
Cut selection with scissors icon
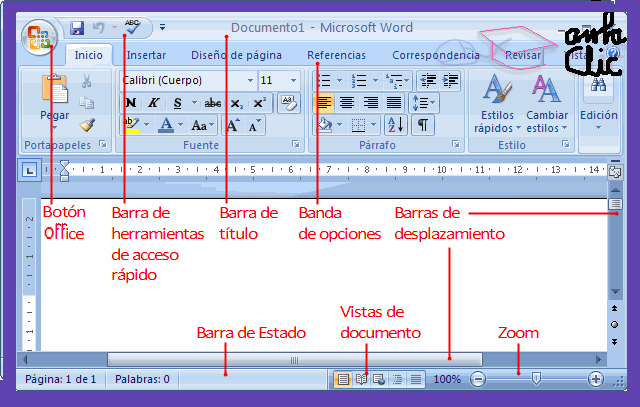pyautogui.click(x=86, y=81)
